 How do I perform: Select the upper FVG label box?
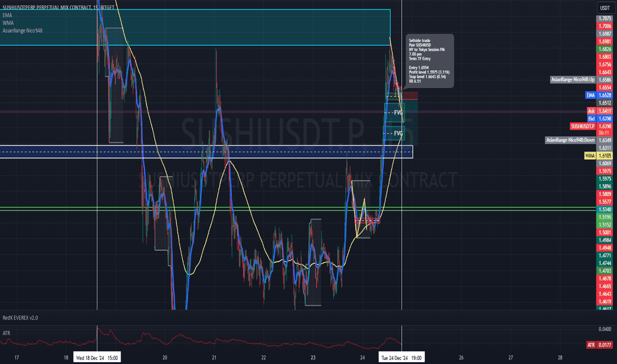(395, 113)
